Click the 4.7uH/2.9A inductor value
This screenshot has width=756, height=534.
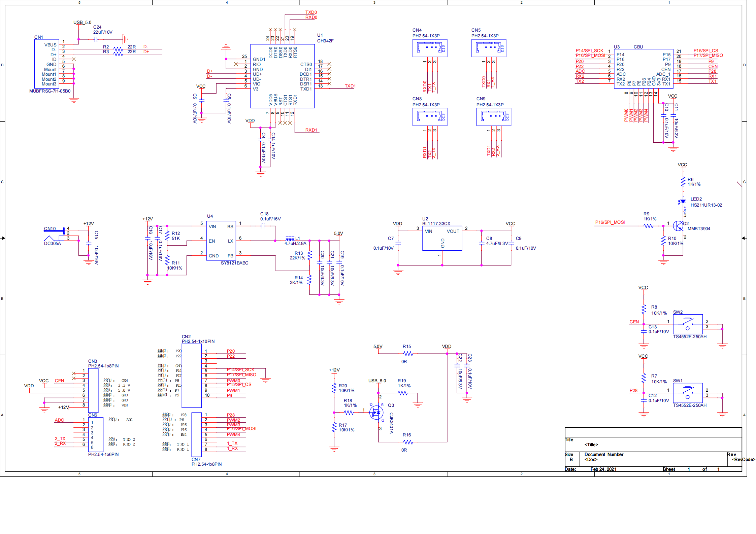pos(295,244)
